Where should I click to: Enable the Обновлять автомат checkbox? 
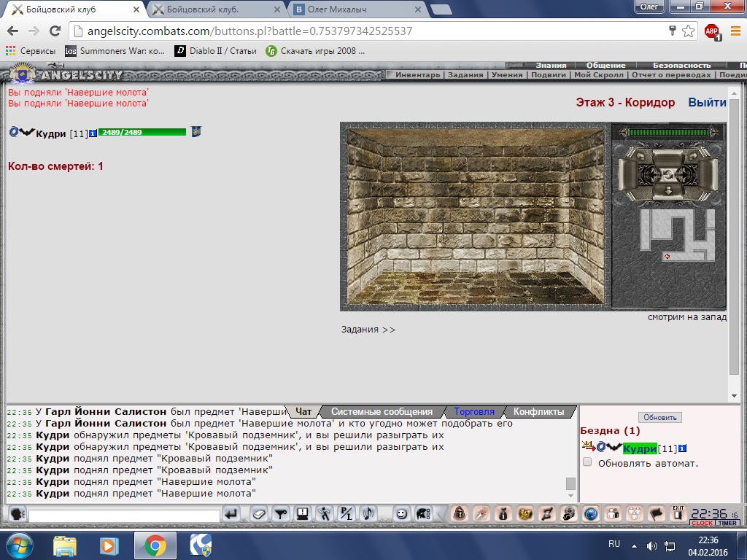(587, 462)
